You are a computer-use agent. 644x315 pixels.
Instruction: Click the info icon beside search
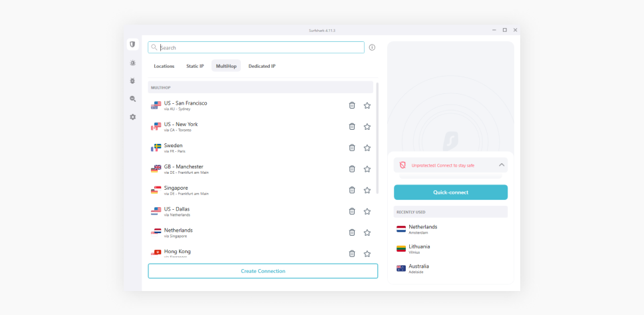tap(372, 47)
